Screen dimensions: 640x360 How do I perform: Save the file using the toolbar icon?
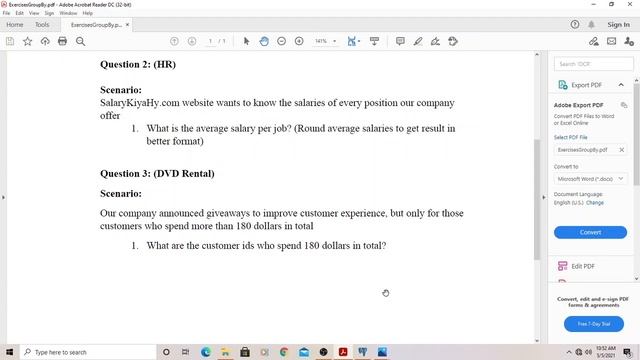(x=10, y=41)
